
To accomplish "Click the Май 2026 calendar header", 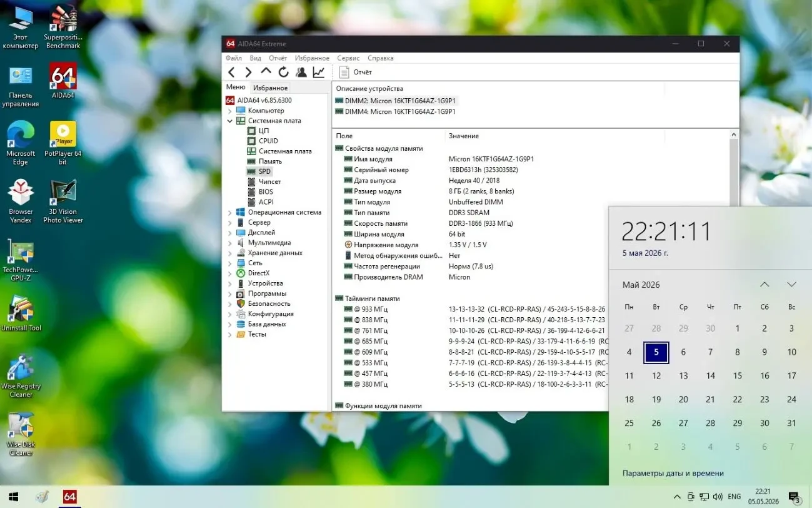I will point(641,285).
